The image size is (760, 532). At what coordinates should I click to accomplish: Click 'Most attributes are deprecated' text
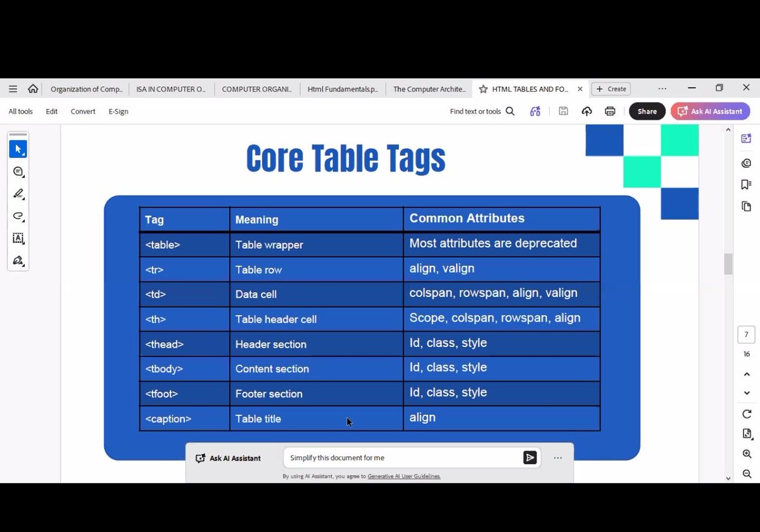click(x=493, y=243)
